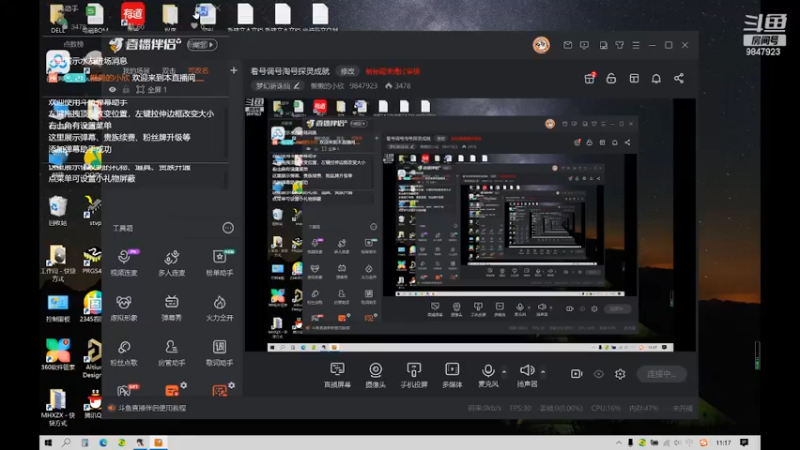Open the screen monitor icon in title bar

click(584, 45)
